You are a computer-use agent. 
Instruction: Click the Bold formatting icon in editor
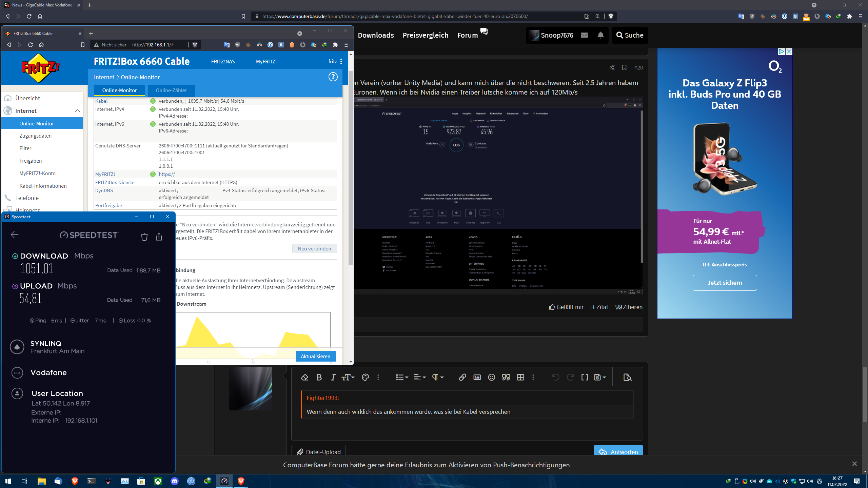[x=319, y=377]
